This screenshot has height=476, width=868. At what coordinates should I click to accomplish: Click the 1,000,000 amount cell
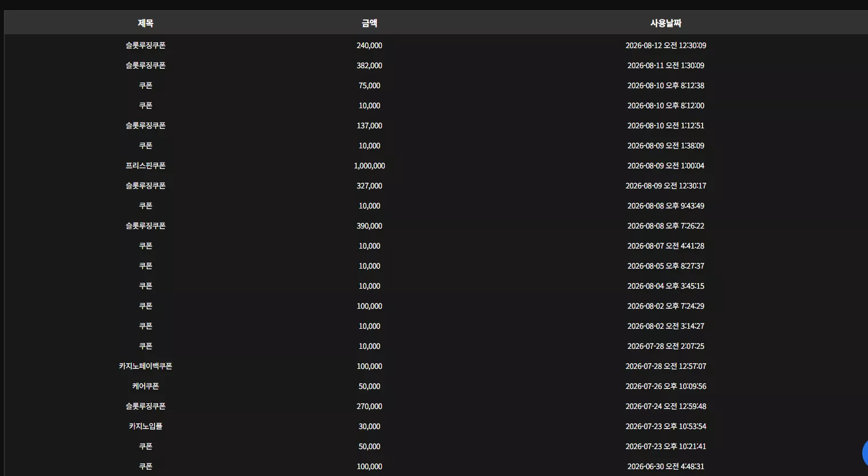point(369,166)
